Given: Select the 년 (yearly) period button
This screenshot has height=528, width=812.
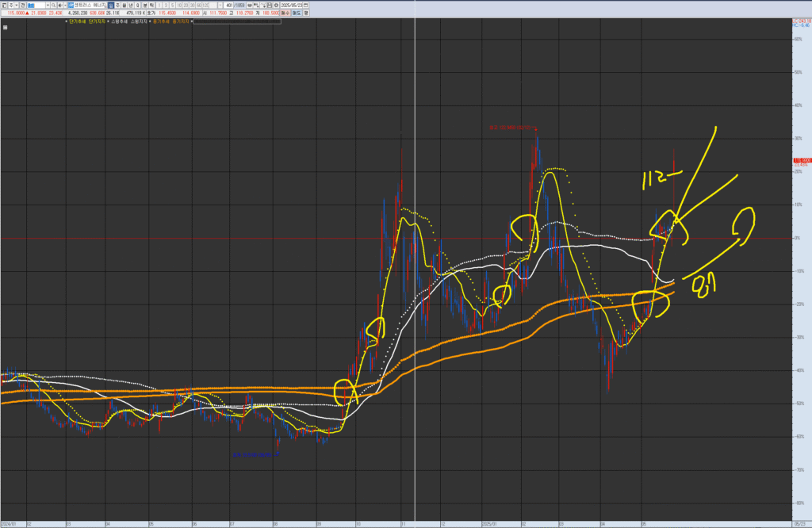Looking at the screenshot, I should click(x=131, y=6).
